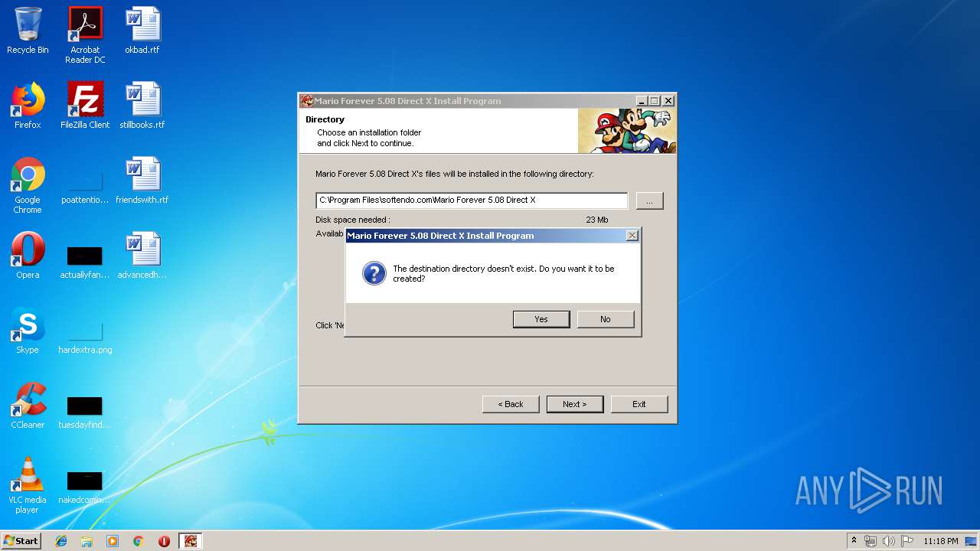Click the blue question mark dialog icon

pyautogui.click(x=374, y=273)
